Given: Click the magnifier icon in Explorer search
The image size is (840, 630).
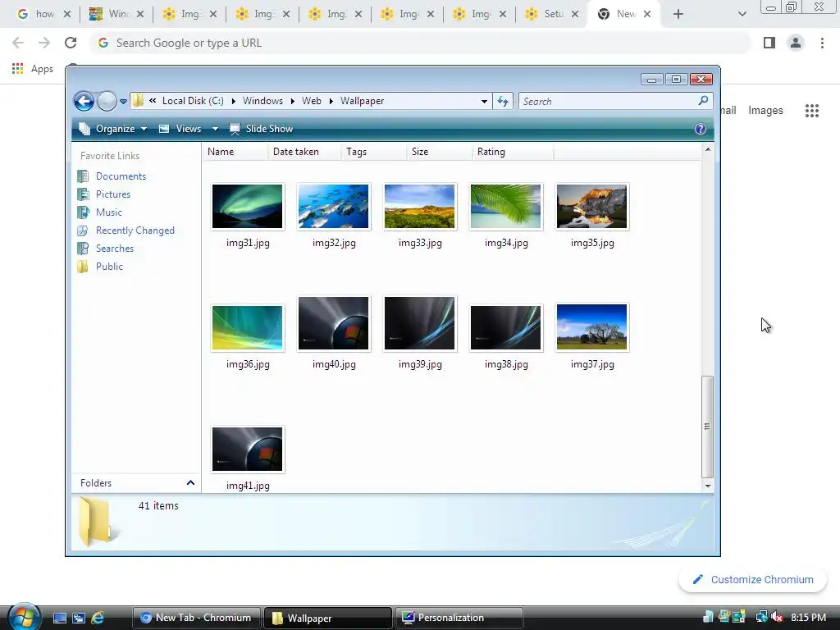Looking at the screenshot, I should point(703,101).
